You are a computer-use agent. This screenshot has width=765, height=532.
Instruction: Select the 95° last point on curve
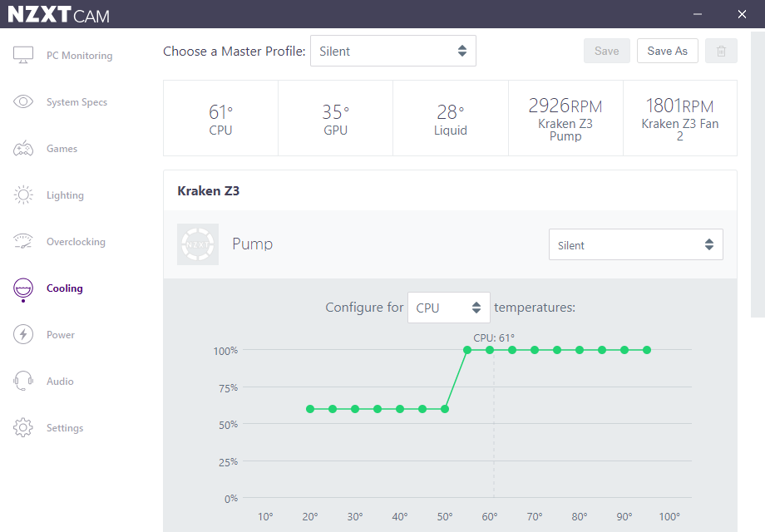pos(647,350)
